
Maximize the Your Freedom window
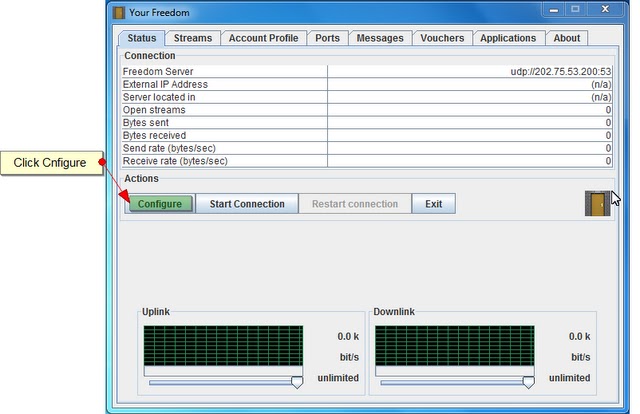[x=575, y=9]
